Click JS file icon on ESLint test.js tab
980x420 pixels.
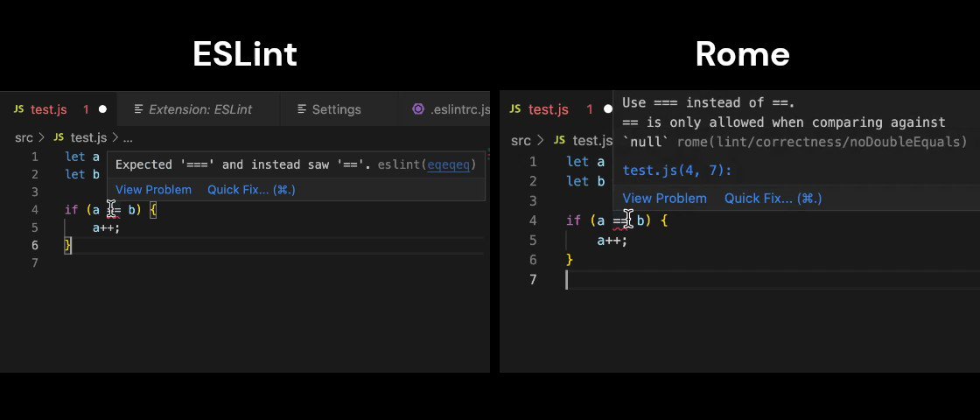coord(18,109)
